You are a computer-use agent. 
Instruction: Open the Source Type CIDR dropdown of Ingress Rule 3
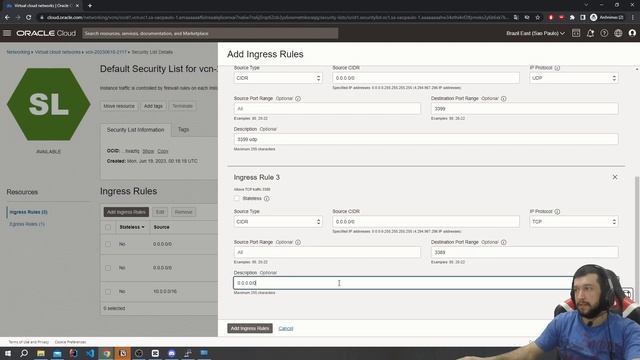278,222
